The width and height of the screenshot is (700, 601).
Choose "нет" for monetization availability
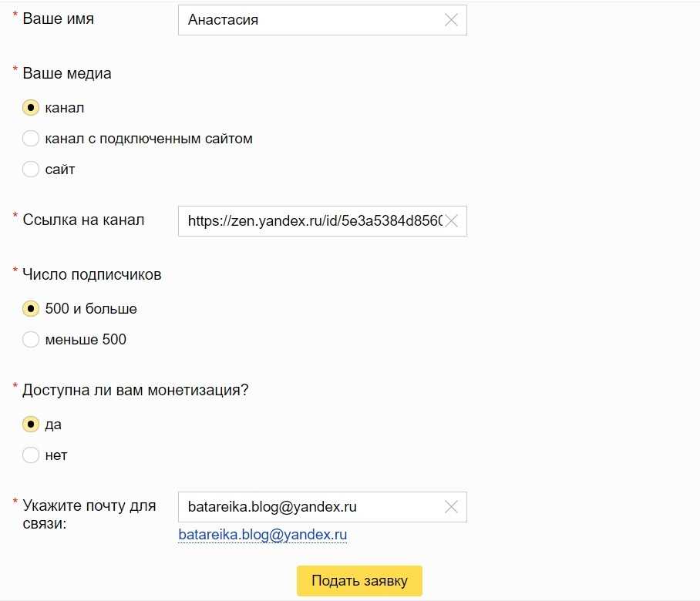(x=31, y=455)
